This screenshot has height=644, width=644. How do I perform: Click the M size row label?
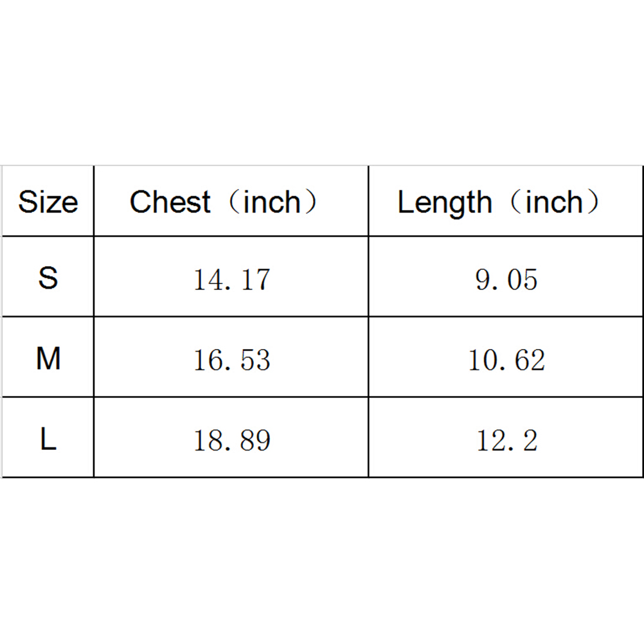pyautogui.click(x=48, y=358)
